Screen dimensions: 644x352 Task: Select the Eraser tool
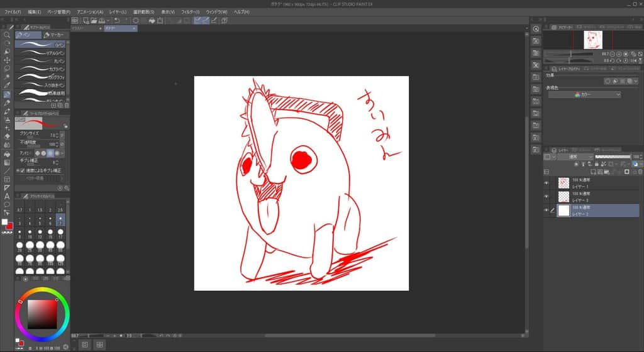[6, 136]
